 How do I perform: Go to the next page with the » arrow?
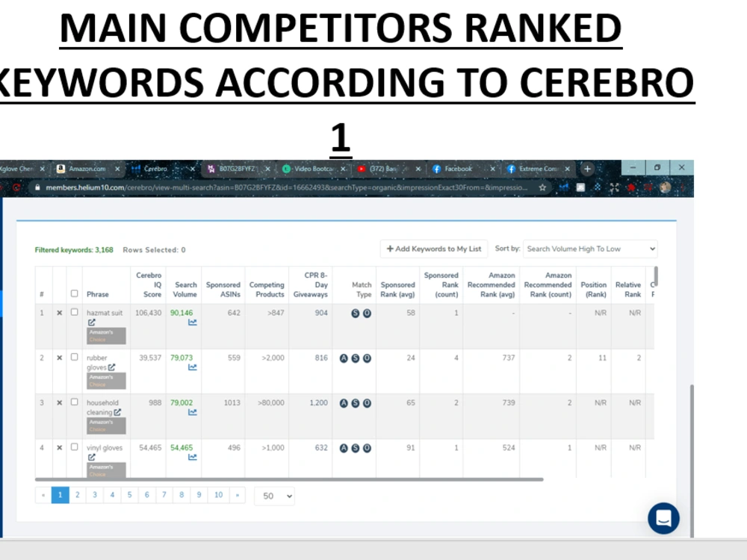(238, 495)
